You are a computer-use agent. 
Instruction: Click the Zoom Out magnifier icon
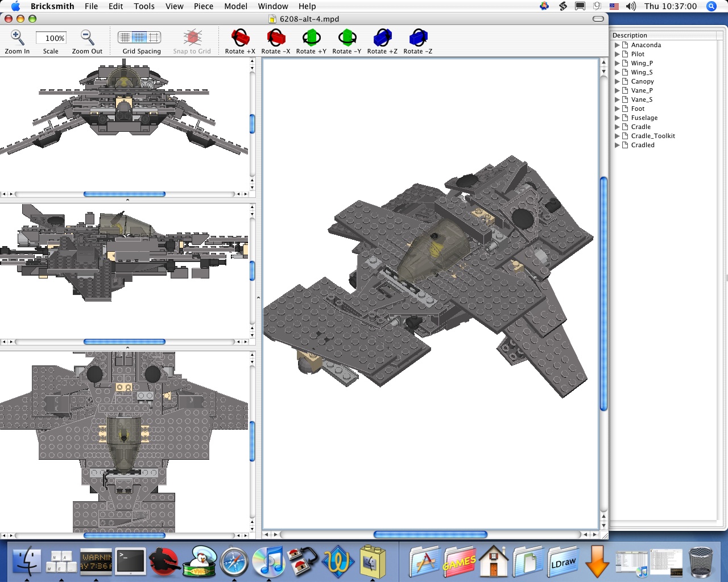point(87,38)
